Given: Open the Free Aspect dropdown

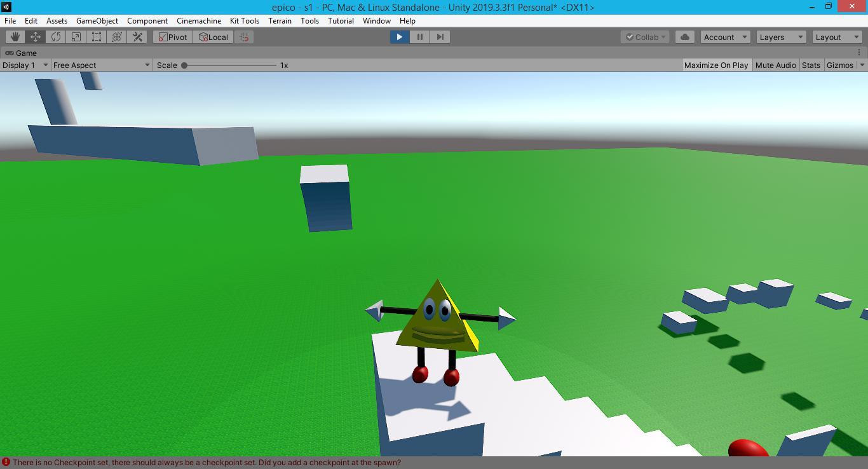Looking at the screenshot, I should coord(102,65).
